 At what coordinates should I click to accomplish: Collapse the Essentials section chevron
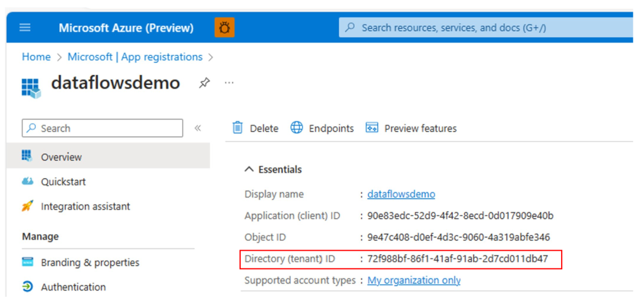pyautogui.click(x=249, y=169)
